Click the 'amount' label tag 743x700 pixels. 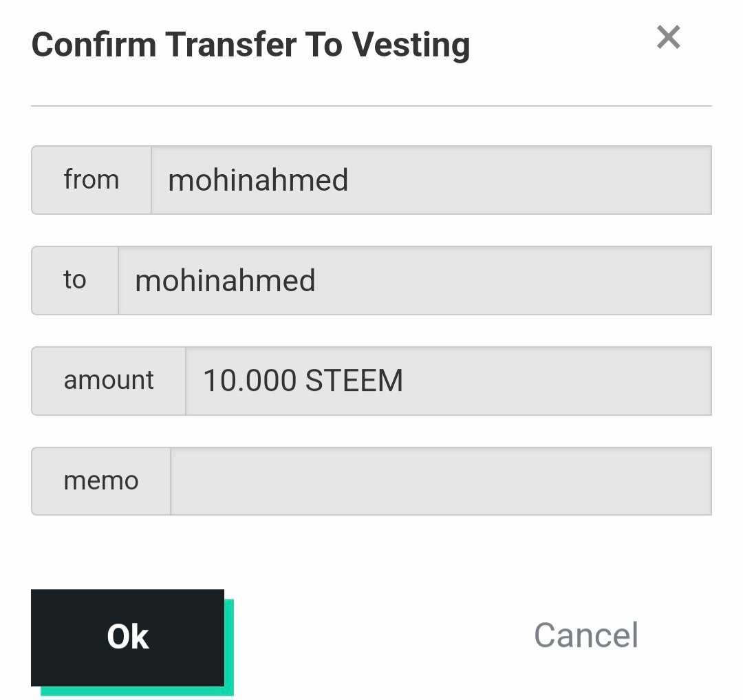click(109, 381)
